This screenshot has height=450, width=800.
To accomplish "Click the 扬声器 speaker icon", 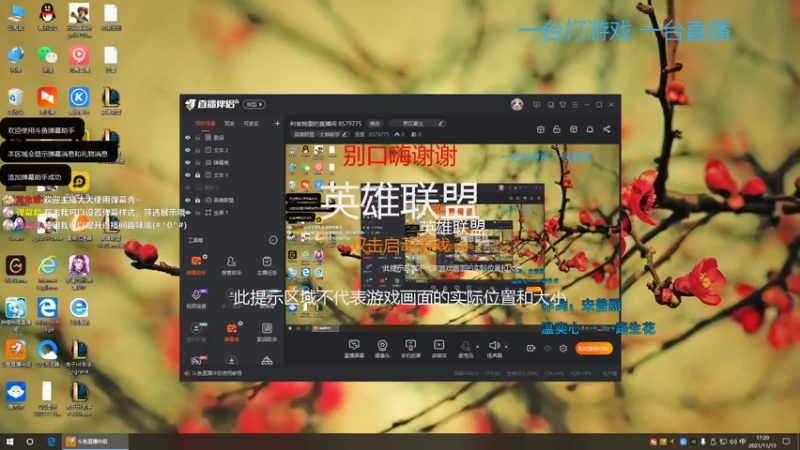I will click(493, 347).
